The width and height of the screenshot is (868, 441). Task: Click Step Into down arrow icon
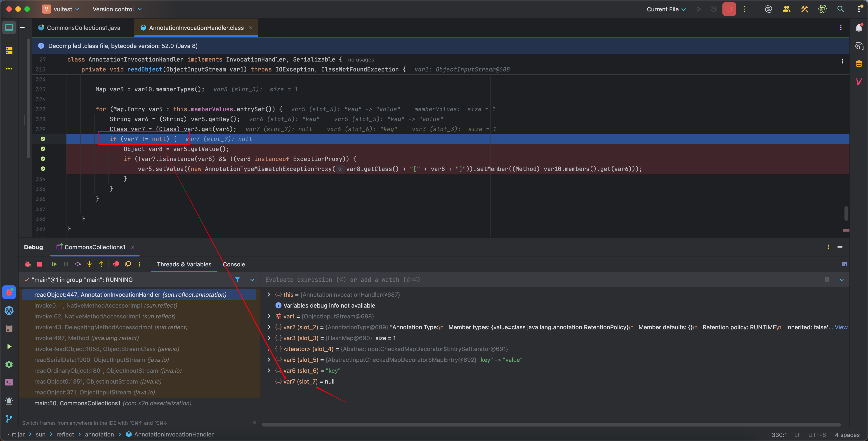pos(90,264)
